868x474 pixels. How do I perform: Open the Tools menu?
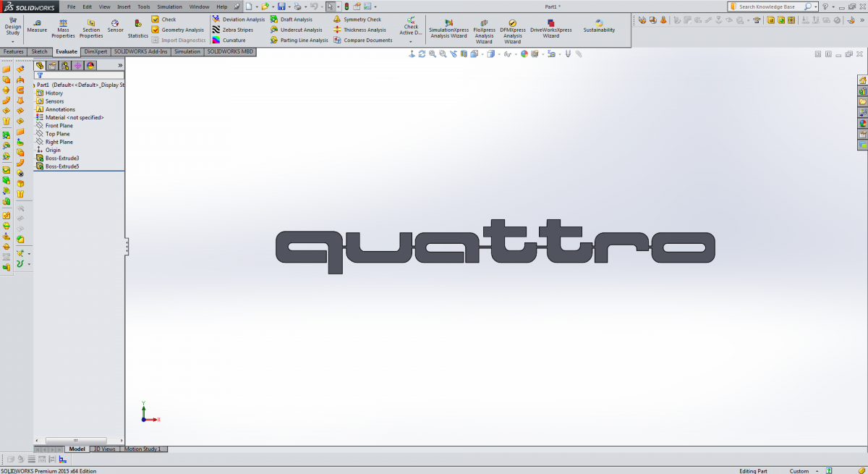[x=144, y=7]
